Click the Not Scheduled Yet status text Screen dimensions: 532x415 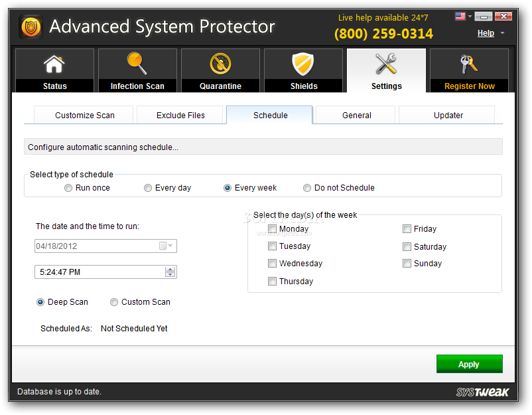pyautogui.click(x=134, y=329)
